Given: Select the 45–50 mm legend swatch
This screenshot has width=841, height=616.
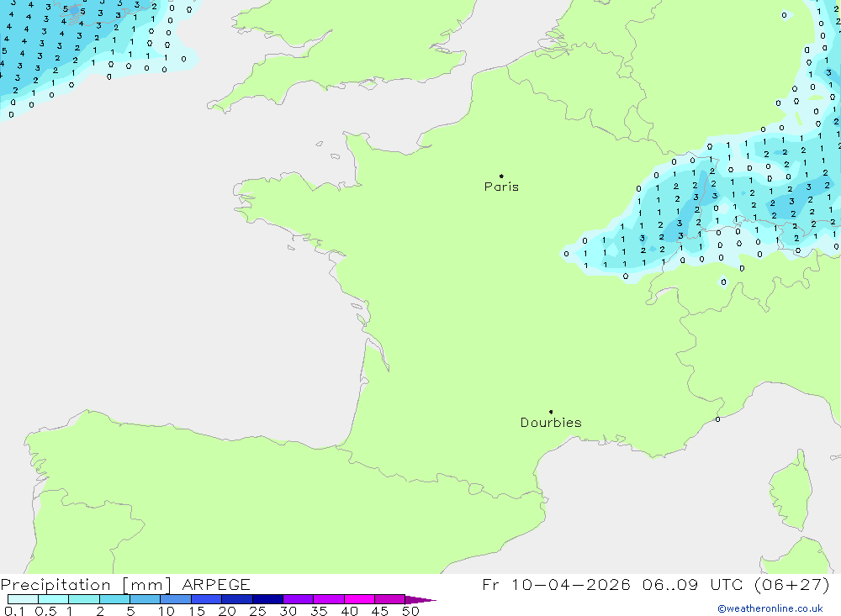Looking at the screenshot, I should pos(389,599).
